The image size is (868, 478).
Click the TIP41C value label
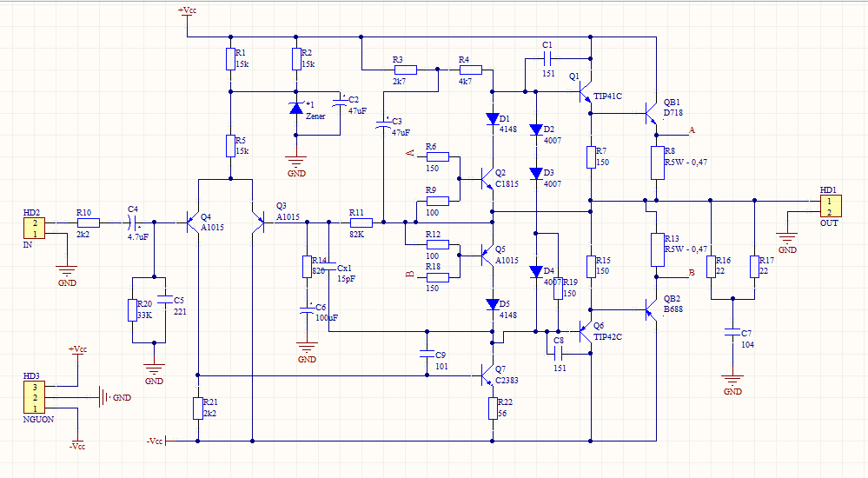click(x=608, y=96)
